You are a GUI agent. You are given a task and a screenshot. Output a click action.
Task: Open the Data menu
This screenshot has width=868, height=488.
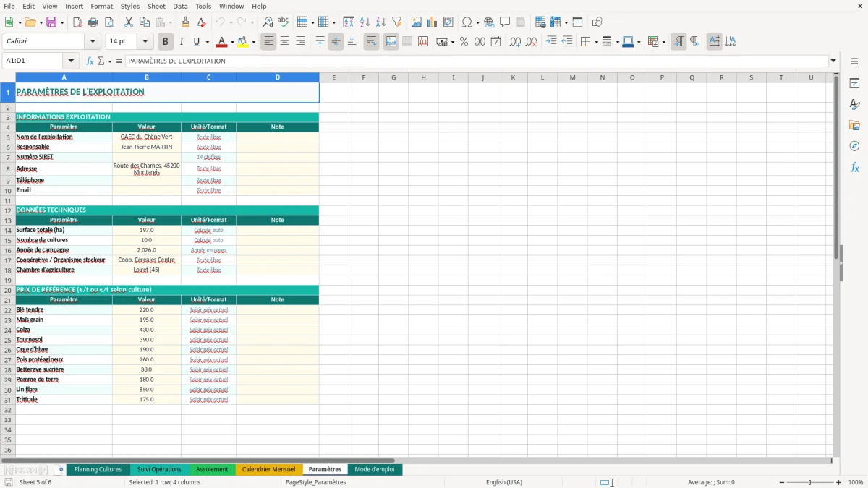pos(180,6)
